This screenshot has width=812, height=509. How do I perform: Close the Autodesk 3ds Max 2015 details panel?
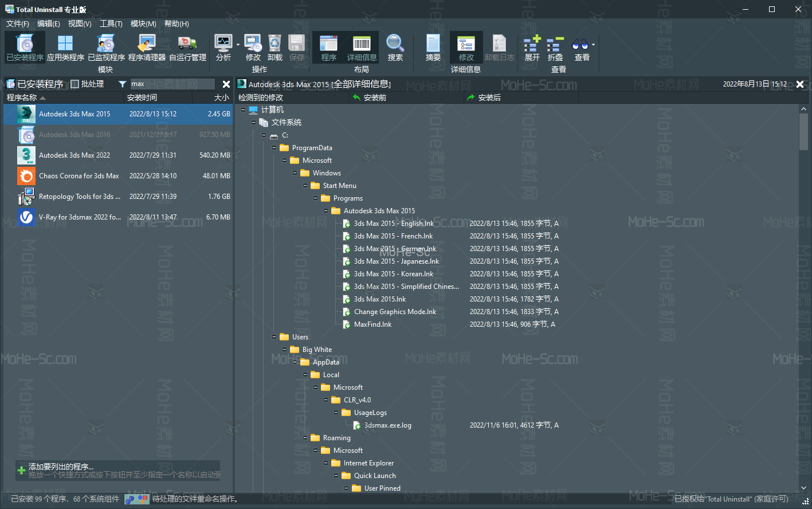(800, 84)
